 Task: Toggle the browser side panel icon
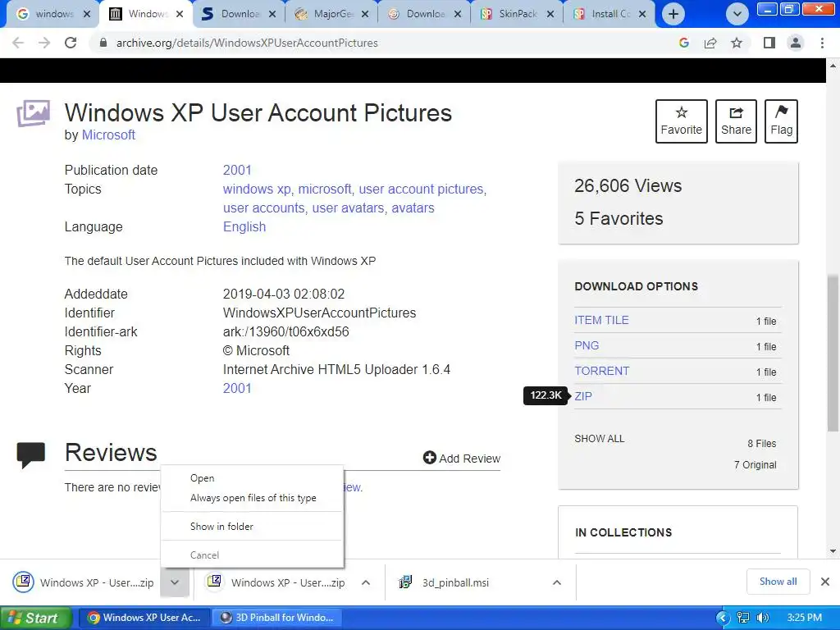[769, 43]
